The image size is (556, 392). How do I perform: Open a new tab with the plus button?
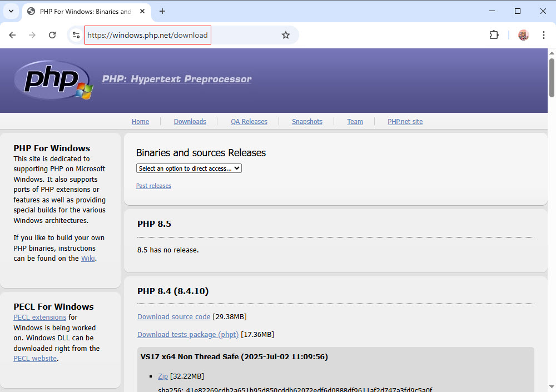pyautogui.click(x=161, y=11)
